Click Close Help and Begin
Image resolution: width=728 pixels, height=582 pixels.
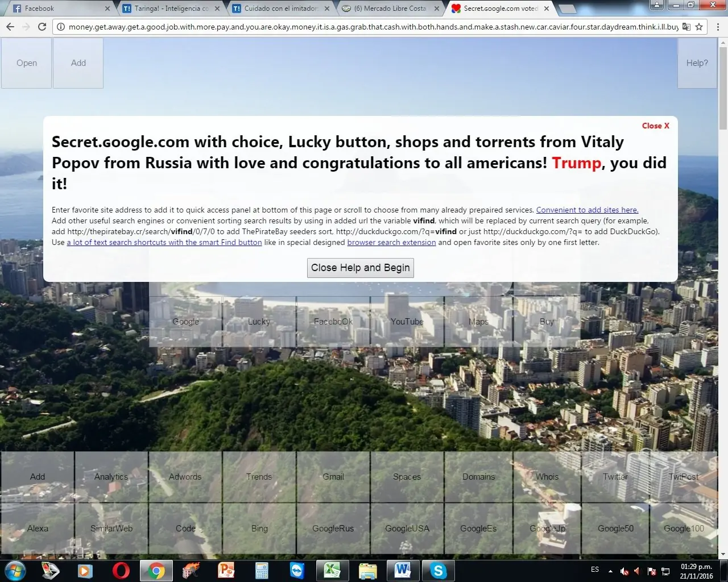coord(361,268)
